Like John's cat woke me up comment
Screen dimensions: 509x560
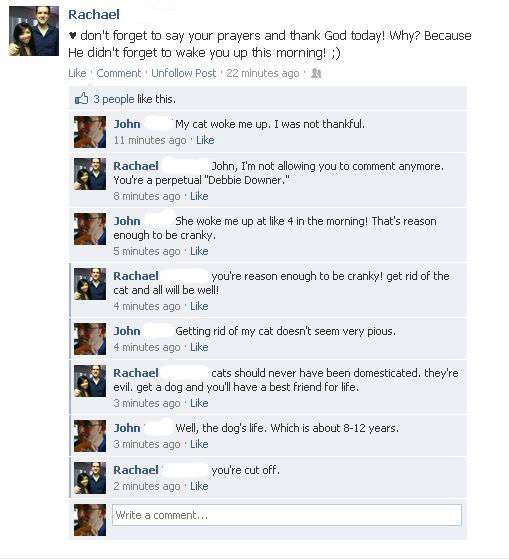tap(205, 140)
